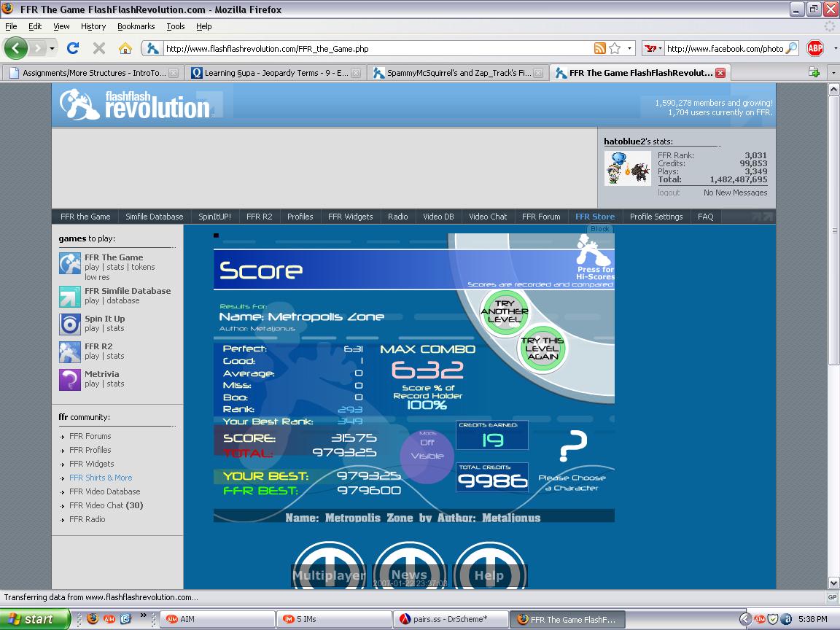Open the Metrivia question mark icon
The width and height of the screenshot is (840, 630).
(x=70, y=380)
